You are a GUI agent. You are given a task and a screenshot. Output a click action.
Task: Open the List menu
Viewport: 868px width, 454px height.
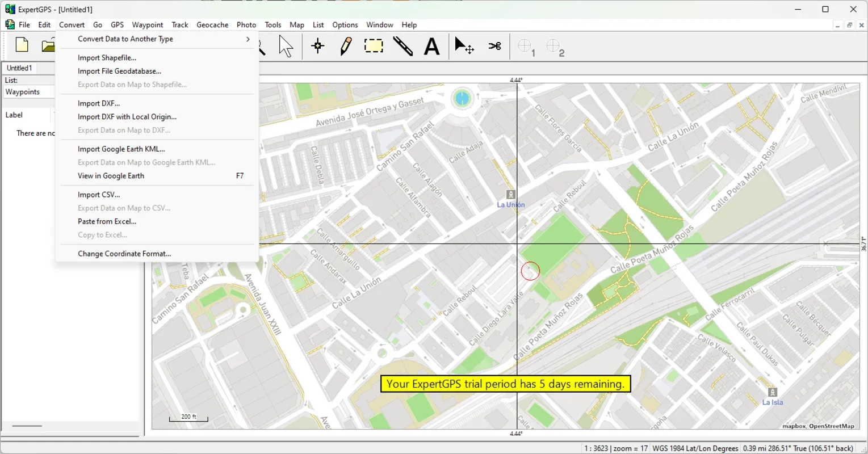(x=318, y=25)
